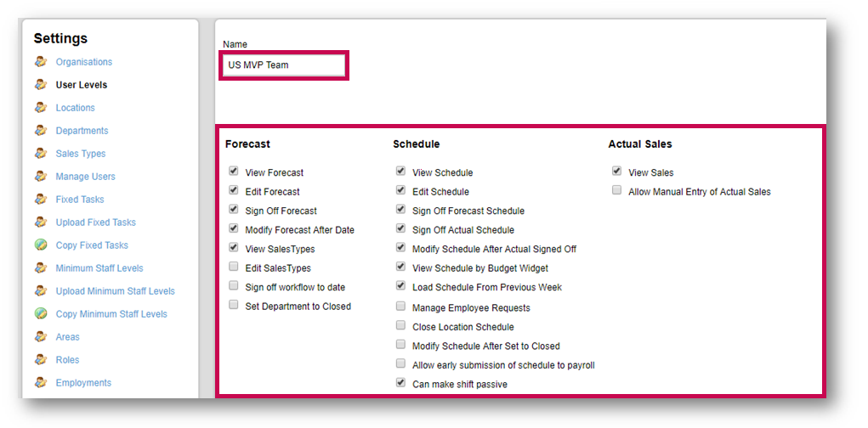Disable Can make shift passive
Viewport: 868px width, 428px height.
400,383
